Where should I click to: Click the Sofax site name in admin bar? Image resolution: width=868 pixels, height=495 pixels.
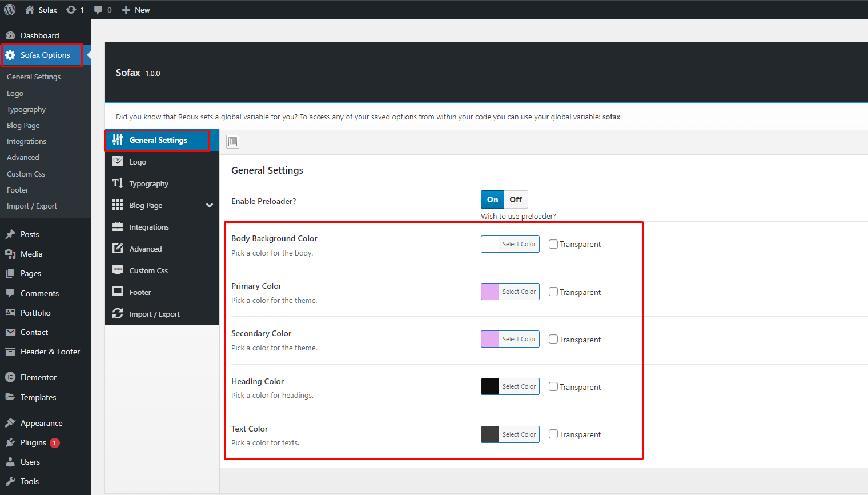pyautogui.click(x=48, y=10)
